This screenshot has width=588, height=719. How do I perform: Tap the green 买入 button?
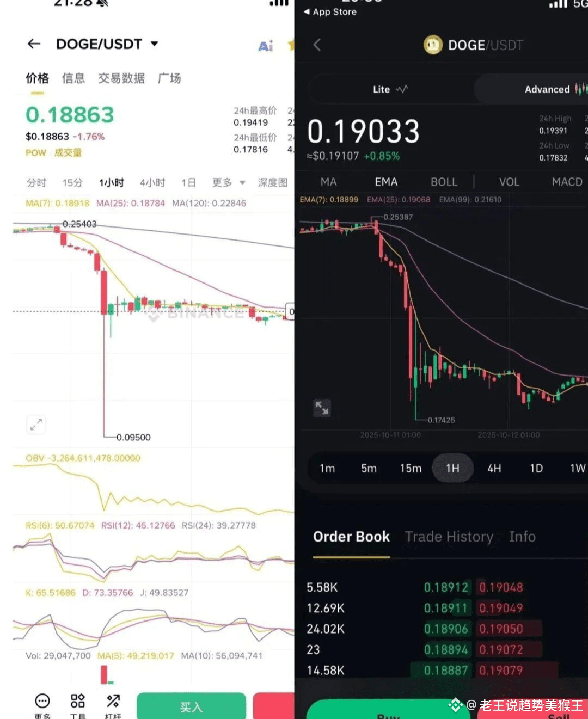click(191, 705)
